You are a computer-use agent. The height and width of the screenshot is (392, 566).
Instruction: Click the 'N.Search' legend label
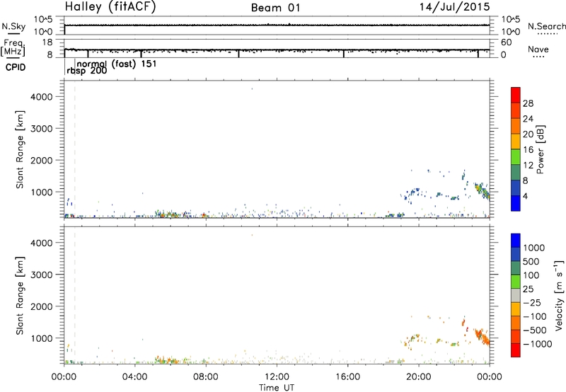tap(546, 26)
